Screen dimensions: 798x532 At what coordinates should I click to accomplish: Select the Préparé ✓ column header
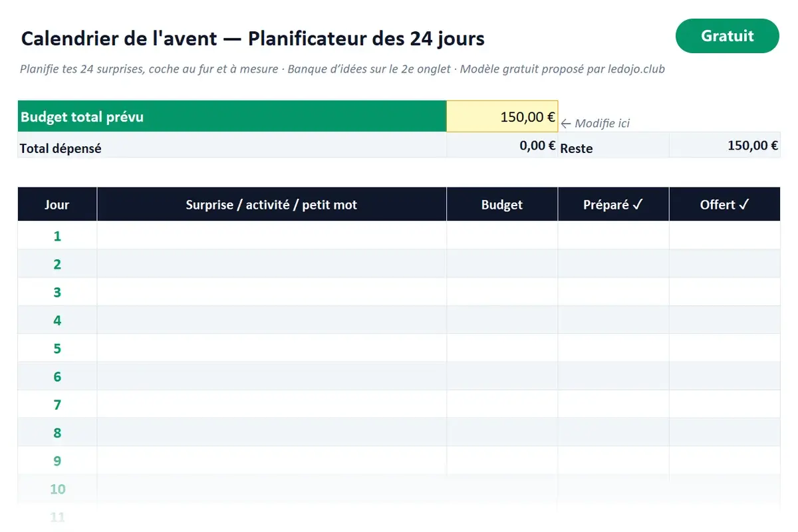(613, 204)
